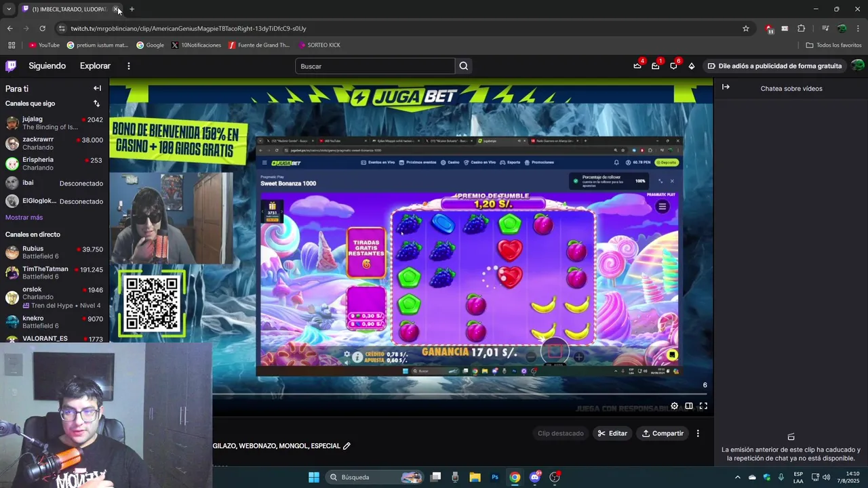868x488 pixels.
Task: Open Twitch Prime loot crown icon
Action: (637, 66)
